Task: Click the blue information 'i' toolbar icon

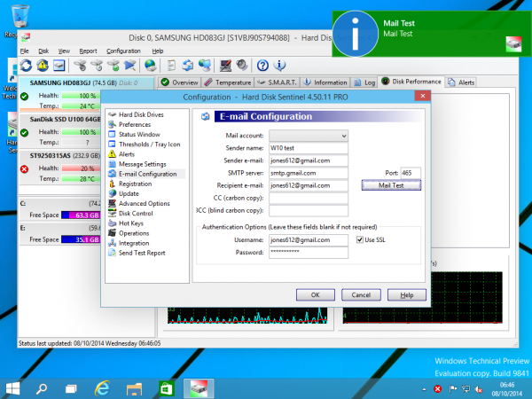Action: point(279,65)
